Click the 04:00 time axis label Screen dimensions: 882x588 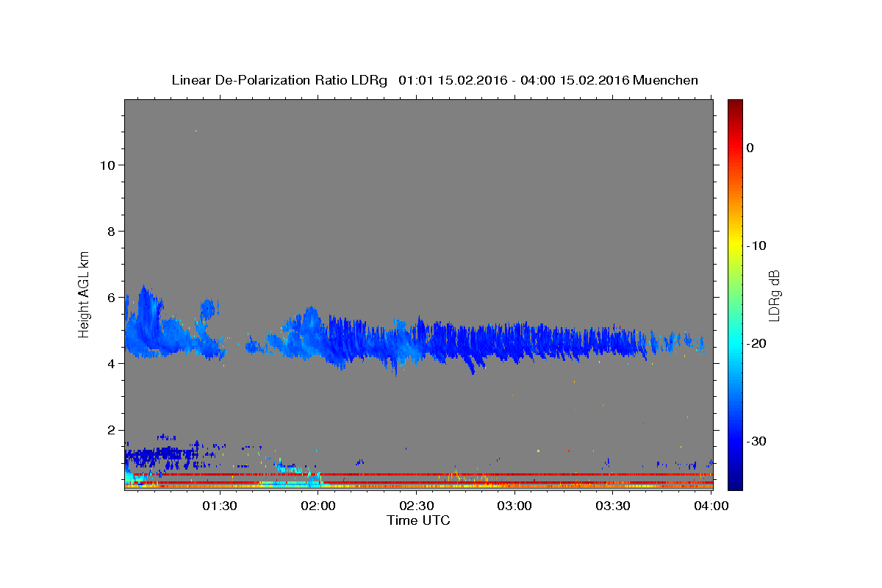click(x=711, y=506)
